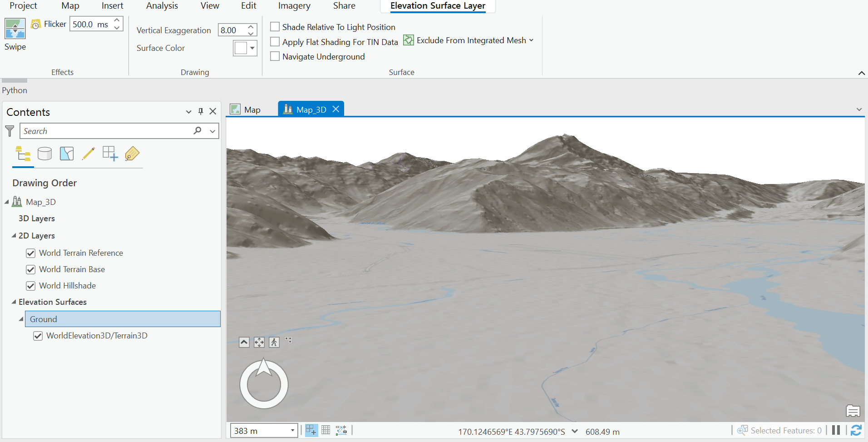The width and height of the screenshot is (868, 442).
Task: Switch to List By Editing pencil icon
Action: [x=89, y=154]
